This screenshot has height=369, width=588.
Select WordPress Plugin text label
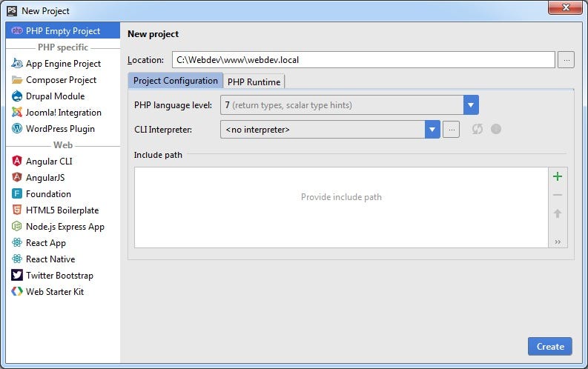(x=60, y=129)
